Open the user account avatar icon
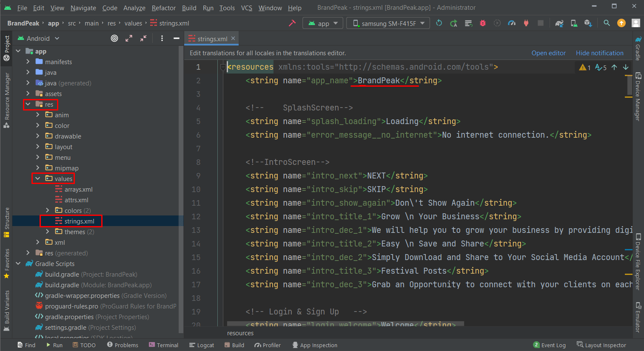The height and width of the screenshot is (351, 644). [636, 23]
